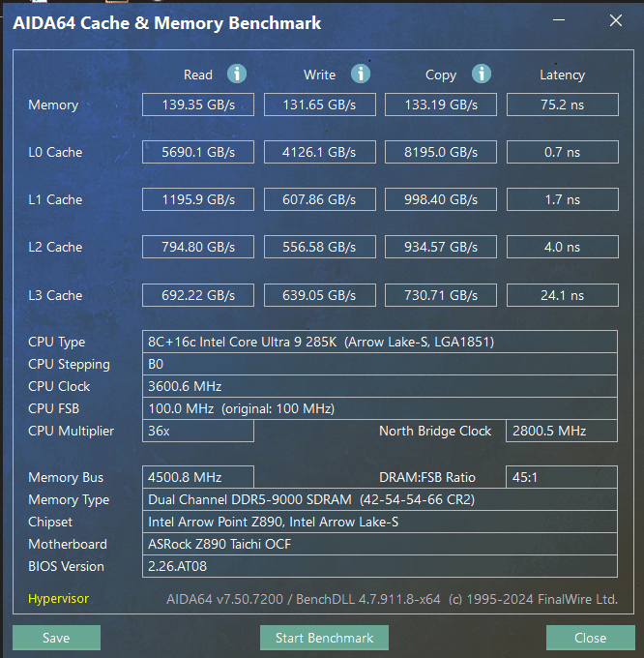This screenshot has height=658, width=644.
Task: Minimize the AIDA64 benchmark window
Action: pos(559,20)
